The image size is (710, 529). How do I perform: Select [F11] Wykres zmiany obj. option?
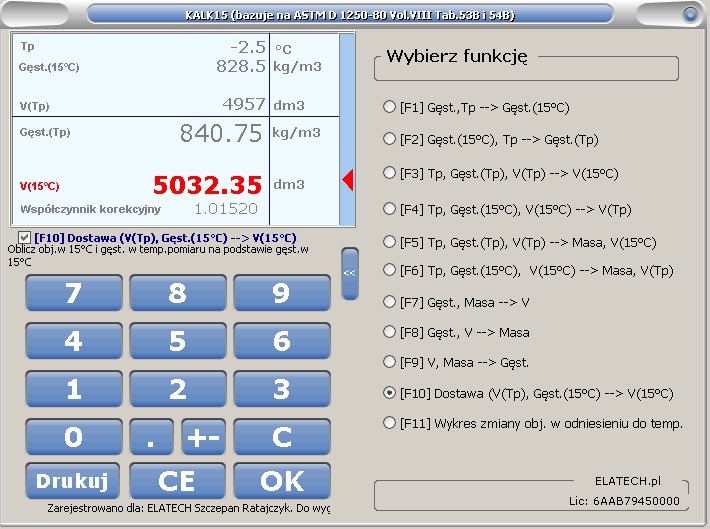(x=532, y=423)
